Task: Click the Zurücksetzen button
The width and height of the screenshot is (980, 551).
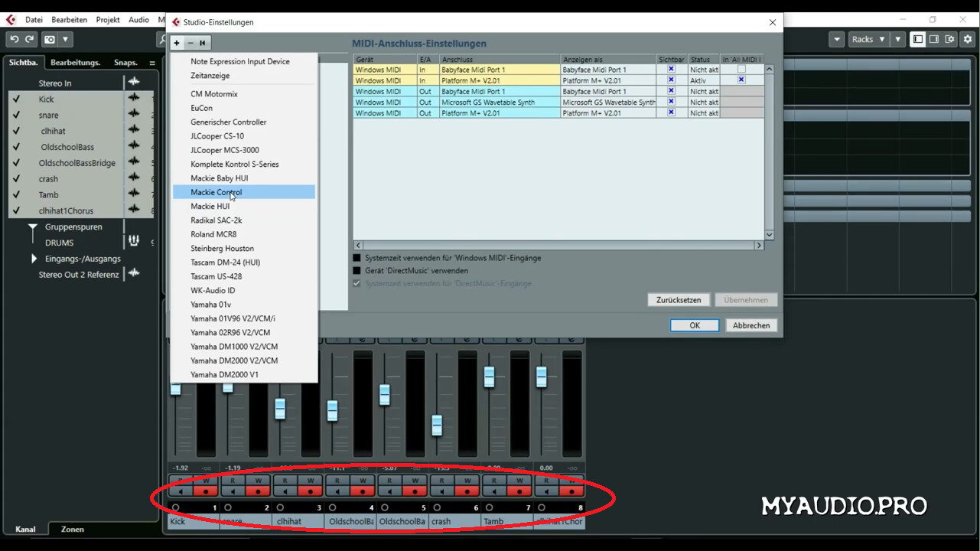Action: pos(679,300)
